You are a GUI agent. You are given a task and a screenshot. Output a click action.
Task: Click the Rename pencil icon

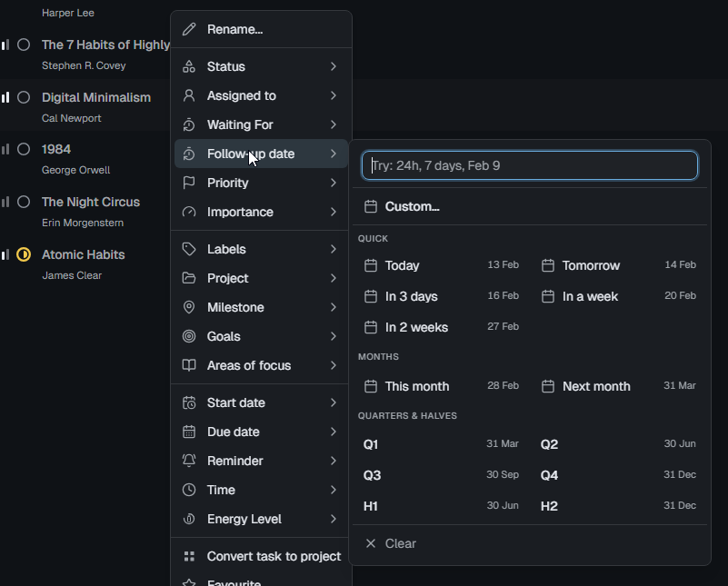click(x=190, y=29)
